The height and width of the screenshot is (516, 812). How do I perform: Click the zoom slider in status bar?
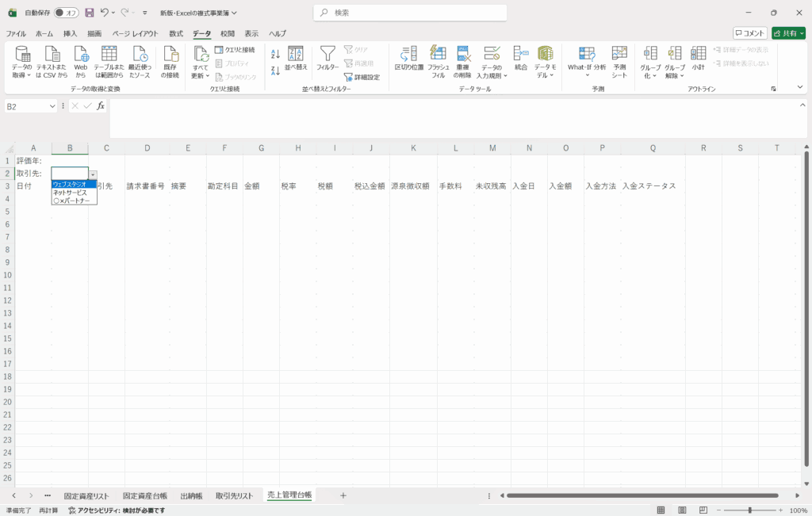749,510
